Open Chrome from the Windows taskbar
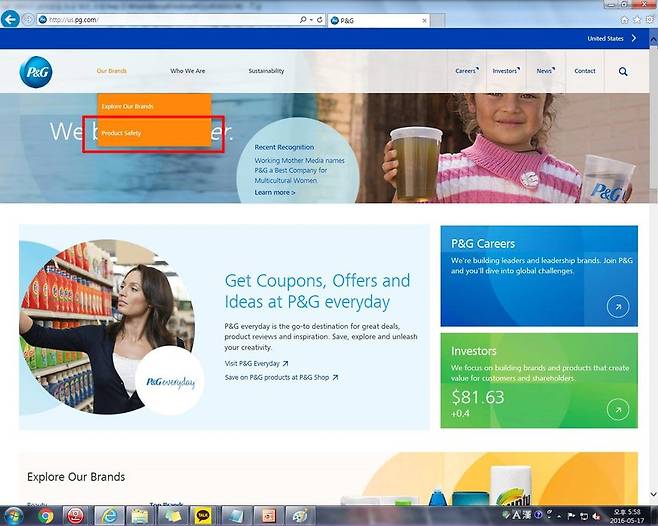Viewport: 658px width, 526px height. point(45,516)
